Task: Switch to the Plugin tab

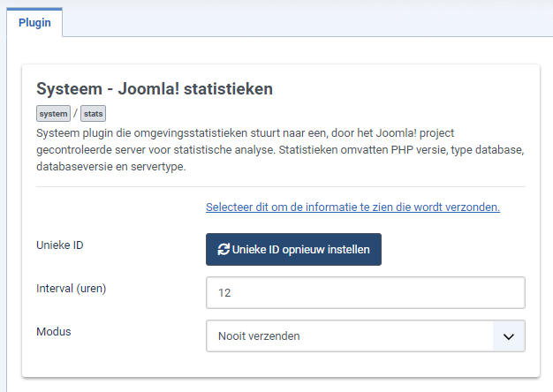Action: click(34, 23)
